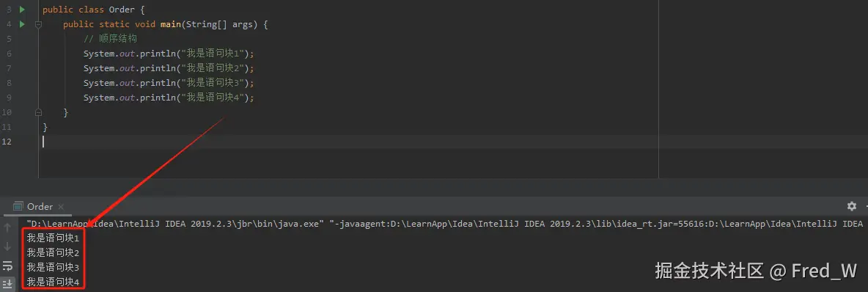
Task: Open the Run panel settings gear
Action: point(851,206)
